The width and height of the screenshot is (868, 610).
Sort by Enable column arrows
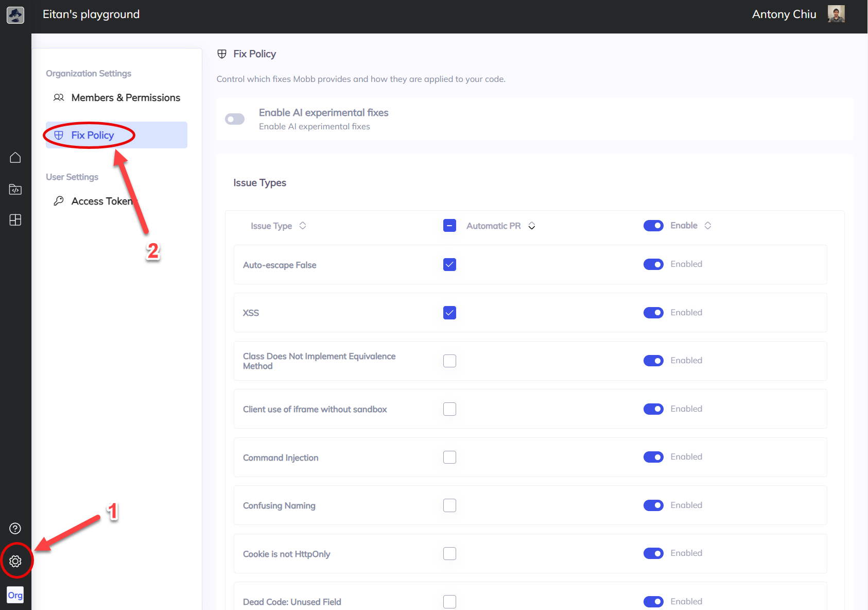(708, 226)
